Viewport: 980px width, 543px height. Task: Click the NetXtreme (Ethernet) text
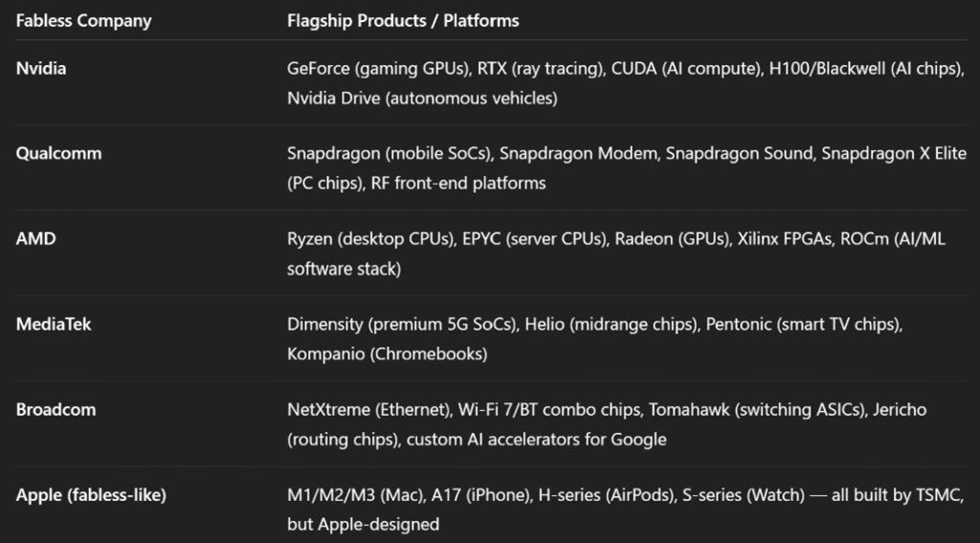click(x=367, y=409)
